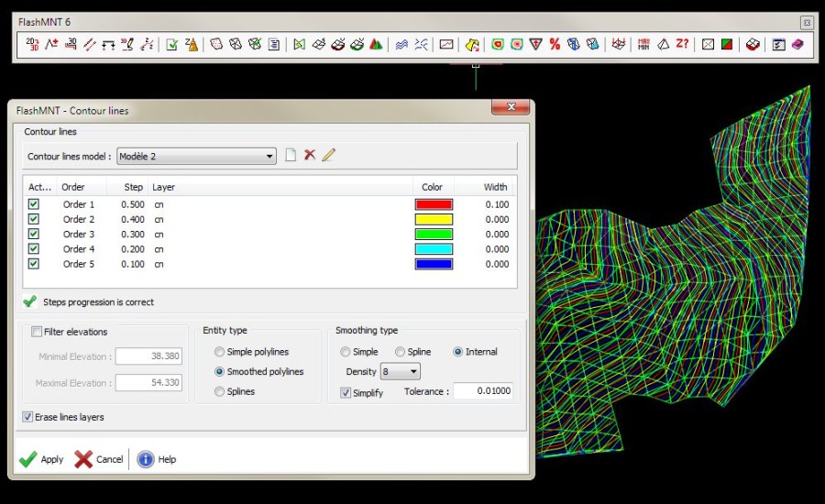This screenshot has width=825, height=504.
Task: Click the red 3D block volume icon
Action: pyautogui.click(x=753, y=44)
